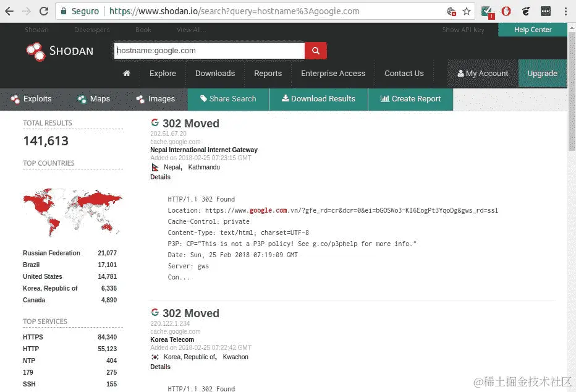
Task: Click the red search magnifier button
Action: click(x=316, y=51)
